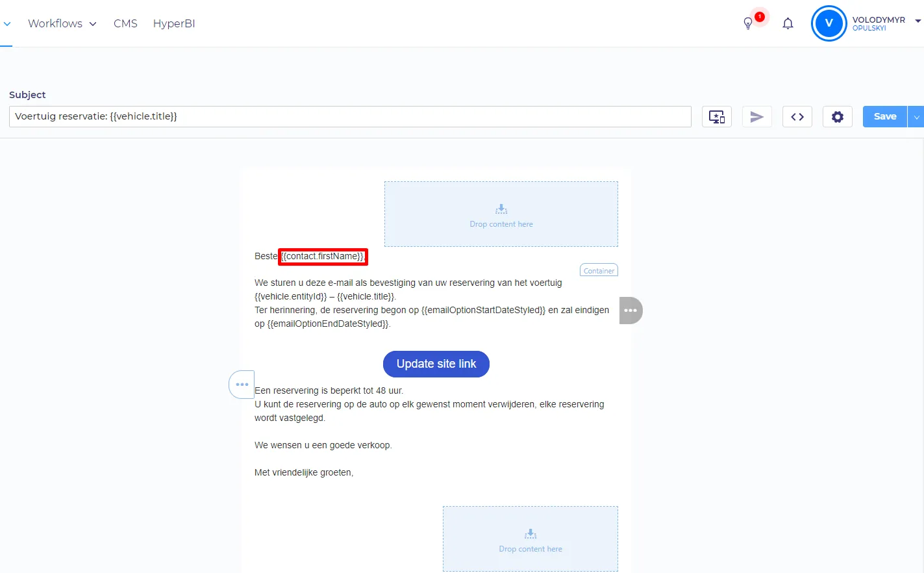Expand the chevron left of Workflows

coord(7,24)
